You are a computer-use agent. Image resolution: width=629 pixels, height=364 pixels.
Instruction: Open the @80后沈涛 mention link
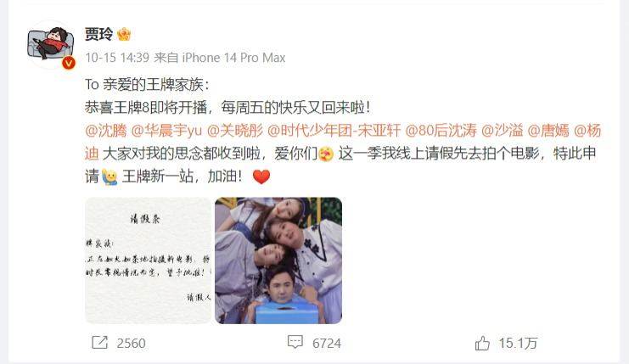click(441, 131)
